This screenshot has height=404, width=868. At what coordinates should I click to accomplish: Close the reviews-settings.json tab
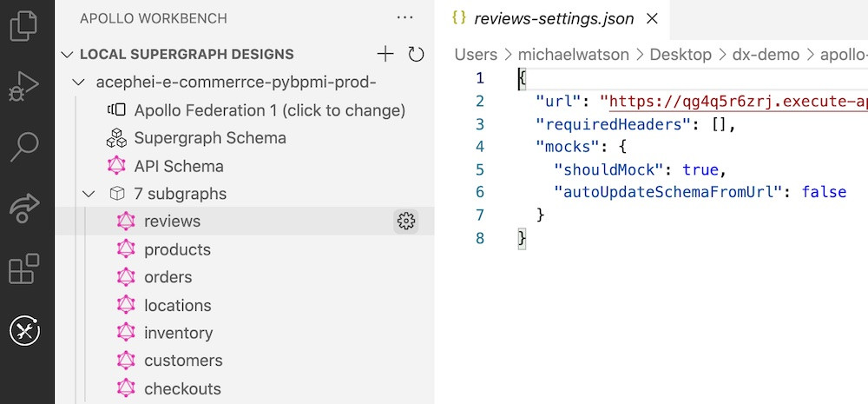point(653,18)
